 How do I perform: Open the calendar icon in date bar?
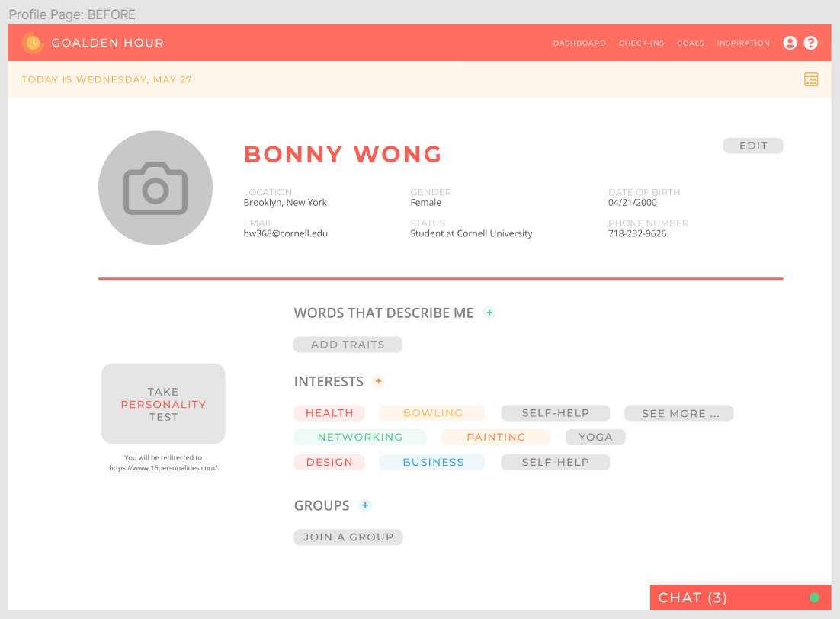811,79
